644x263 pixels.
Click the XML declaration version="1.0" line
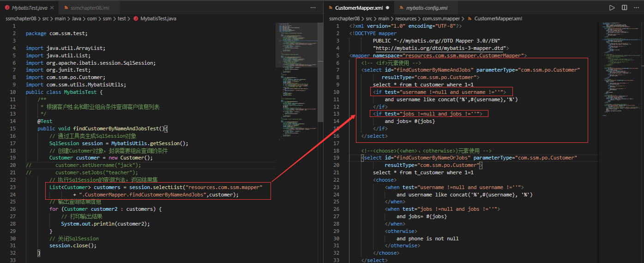[x=406, y=26]
